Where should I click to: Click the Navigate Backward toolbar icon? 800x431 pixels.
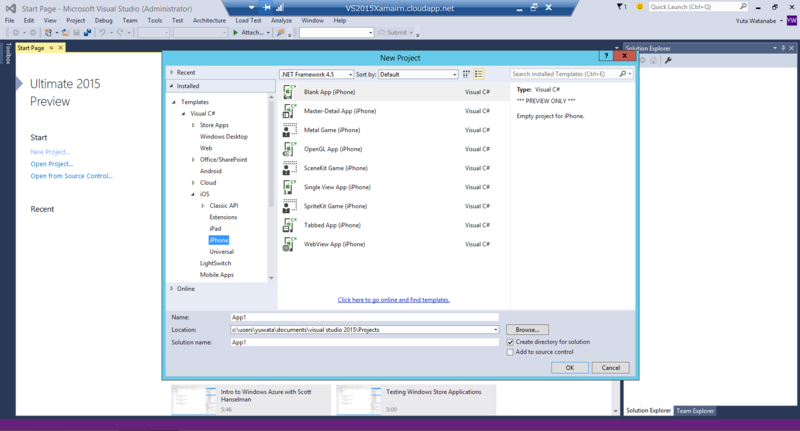(x=16, y=33)
